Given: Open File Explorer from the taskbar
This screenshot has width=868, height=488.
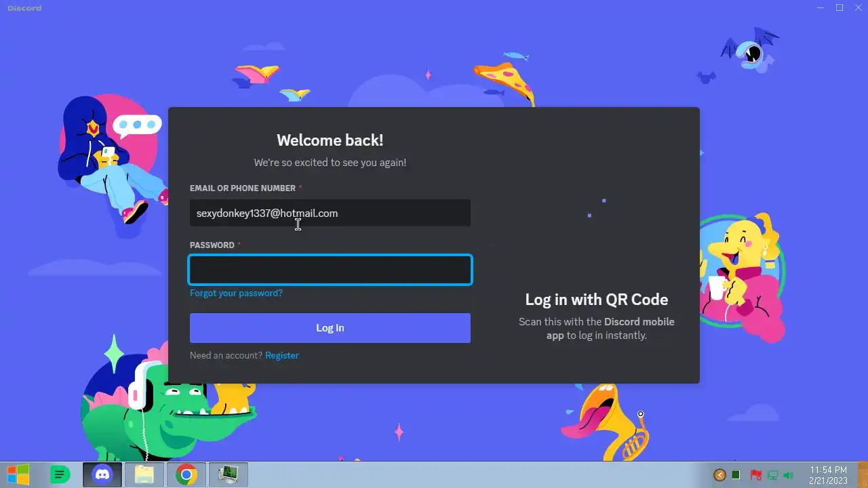Looking at the screenshot, I should click(144, 474).
